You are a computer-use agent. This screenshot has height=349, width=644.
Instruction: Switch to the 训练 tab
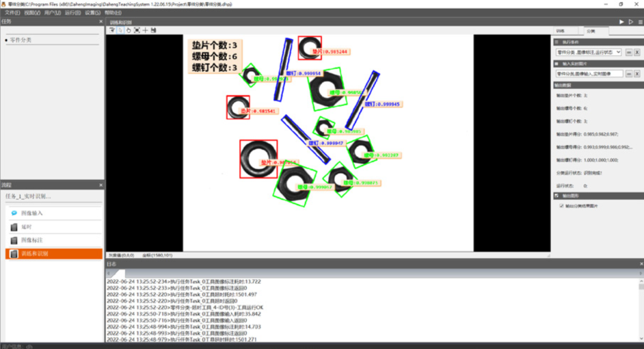[x=560, y=31]
